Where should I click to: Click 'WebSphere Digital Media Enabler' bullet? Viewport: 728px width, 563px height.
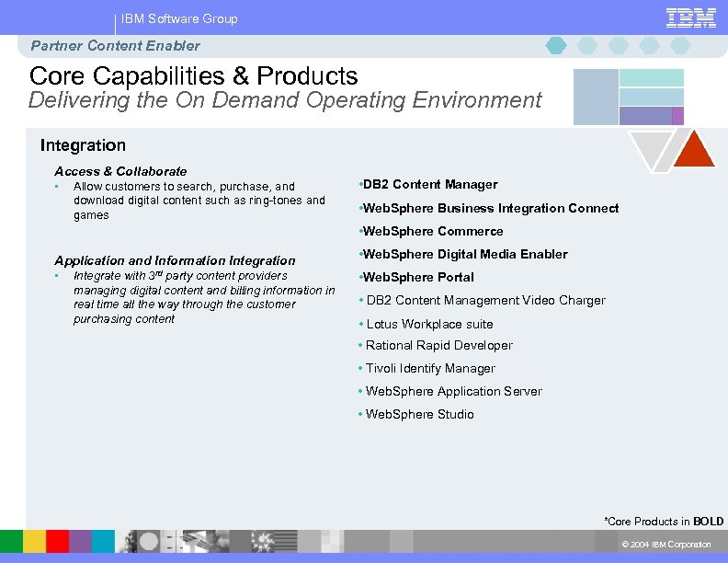pyautogui.click(x=463, y=254)
